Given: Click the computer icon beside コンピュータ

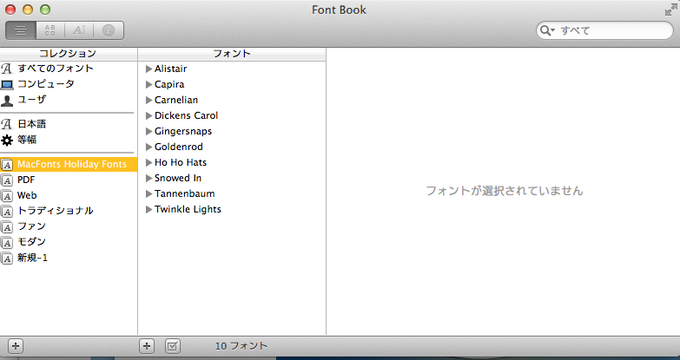Looking at the screenshot, I should [7, 85].
